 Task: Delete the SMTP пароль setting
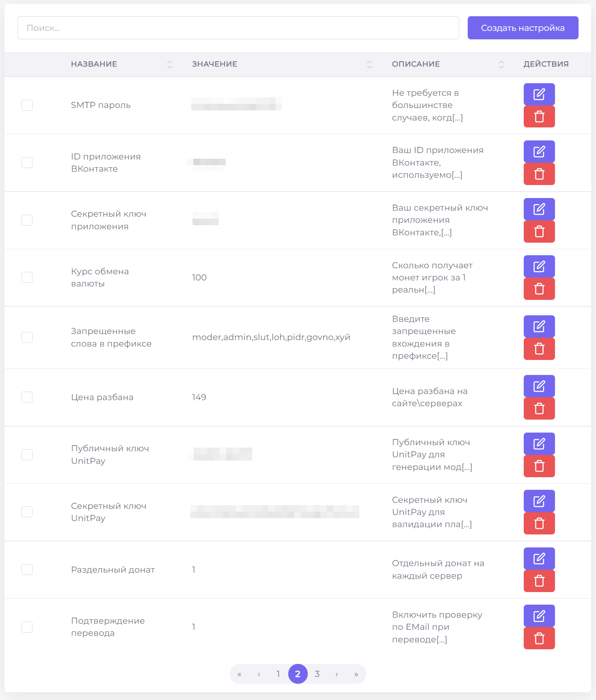[539, 116]
